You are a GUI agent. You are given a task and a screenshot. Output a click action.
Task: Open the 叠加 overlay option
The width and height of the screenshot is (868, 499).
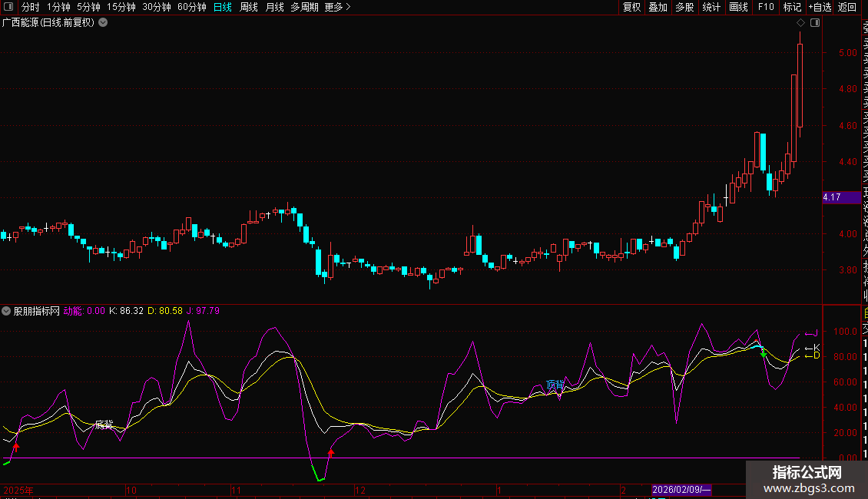658,7
